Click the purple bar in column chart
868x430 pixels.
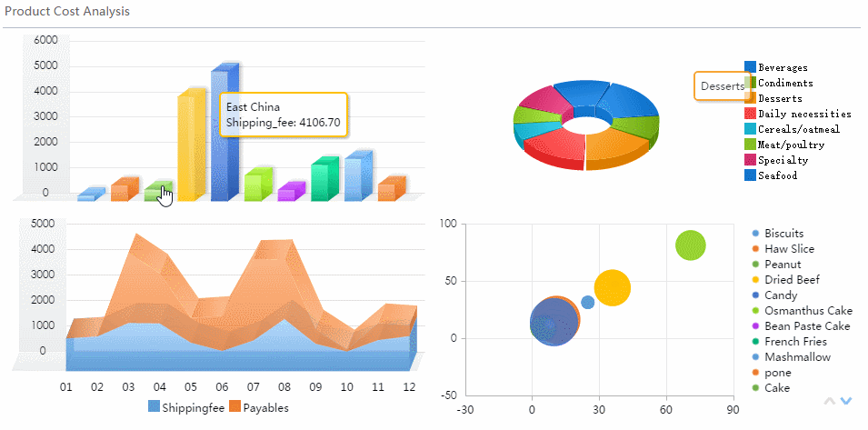pos(291,192)
